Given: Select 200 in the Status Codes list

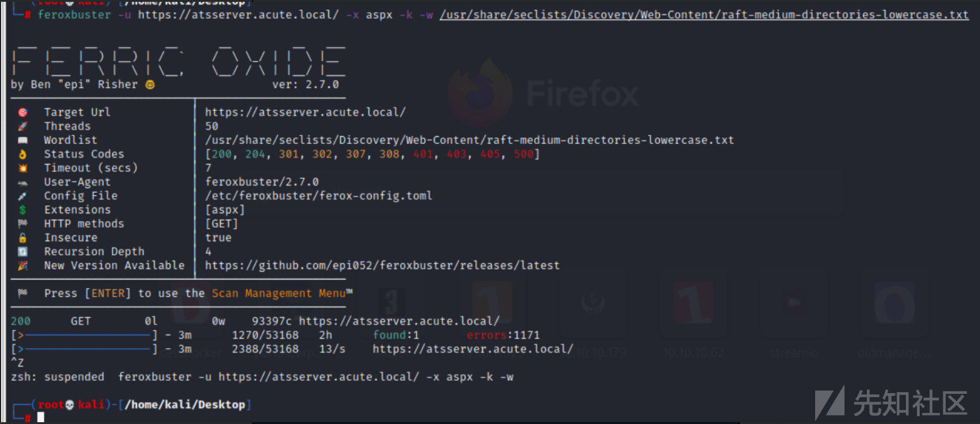Looking at the screenshot, I should tap(221, 154).
